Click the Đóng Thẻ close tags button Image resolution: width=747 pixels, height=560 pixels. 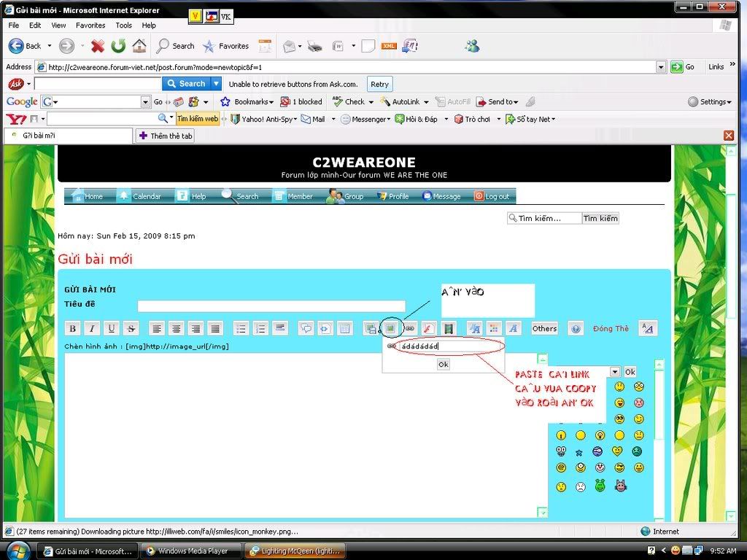611,329
